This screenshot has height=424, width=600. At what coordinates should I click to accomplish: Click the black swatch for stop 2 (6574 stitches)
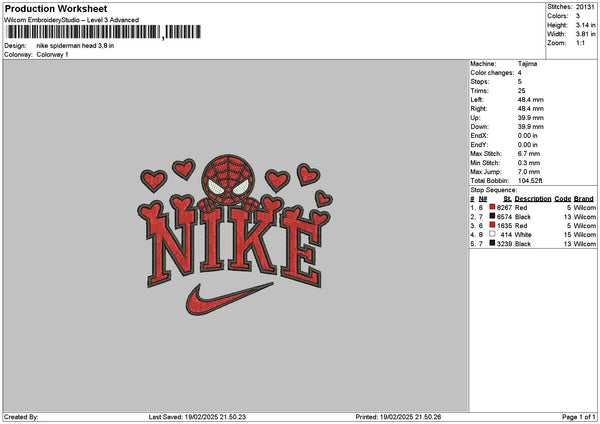coord(492,216)
